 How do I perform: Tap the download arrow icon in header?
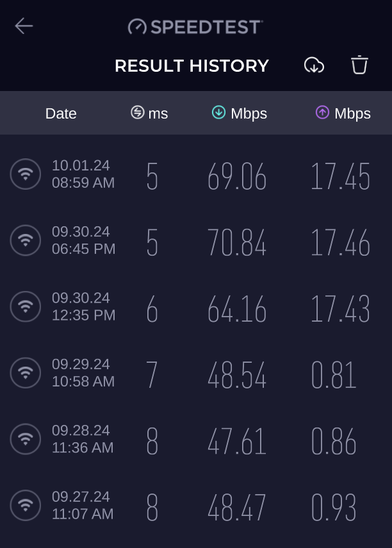pos(219,113)
